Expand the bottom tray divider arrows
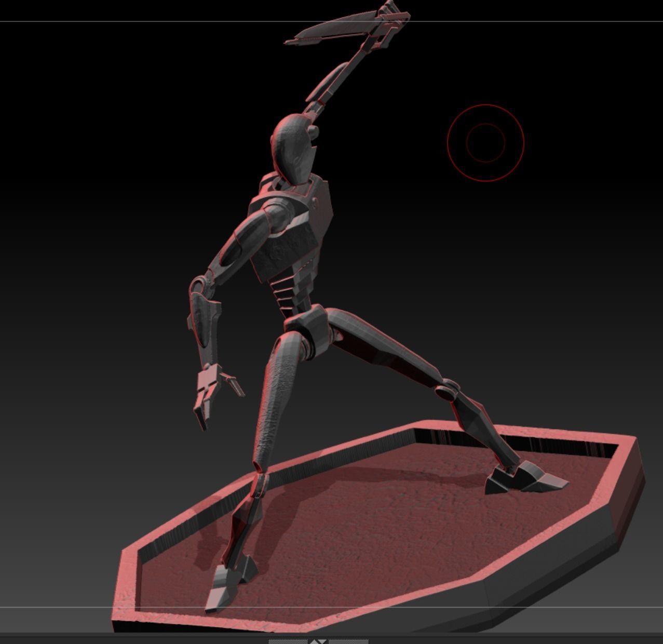 coord(318,641)
